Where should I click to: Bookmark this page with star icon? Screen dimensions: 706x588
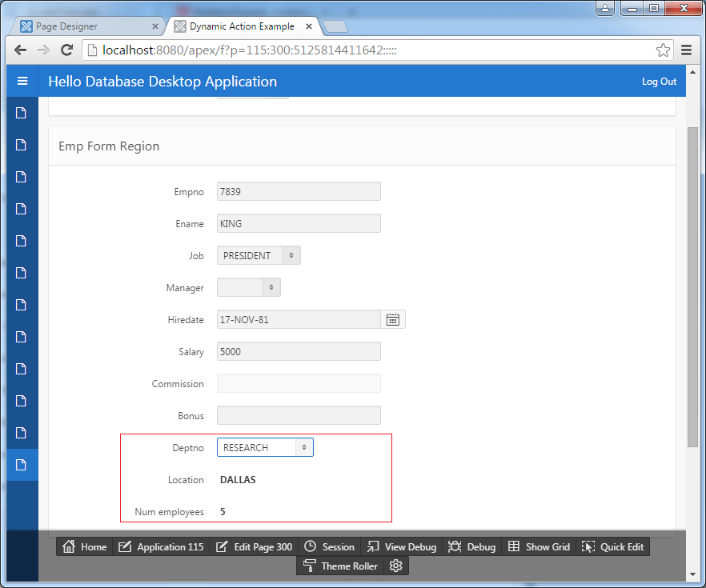(x=663, y=50)
